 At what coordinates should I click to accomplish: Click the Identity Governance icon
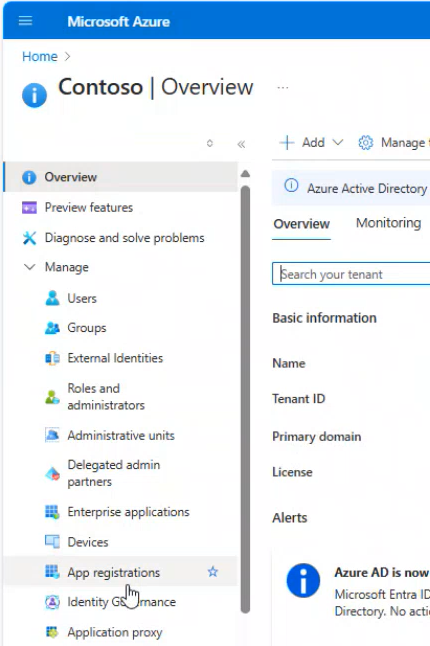tap(52, 602)
